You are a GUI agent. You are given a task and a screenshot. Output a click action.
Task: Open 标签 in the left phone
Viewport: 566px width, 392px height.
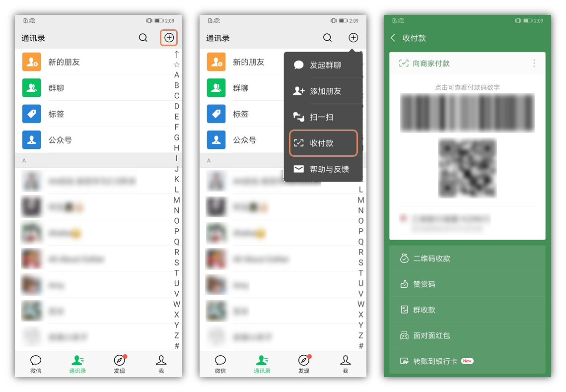(x=94, y=114)
